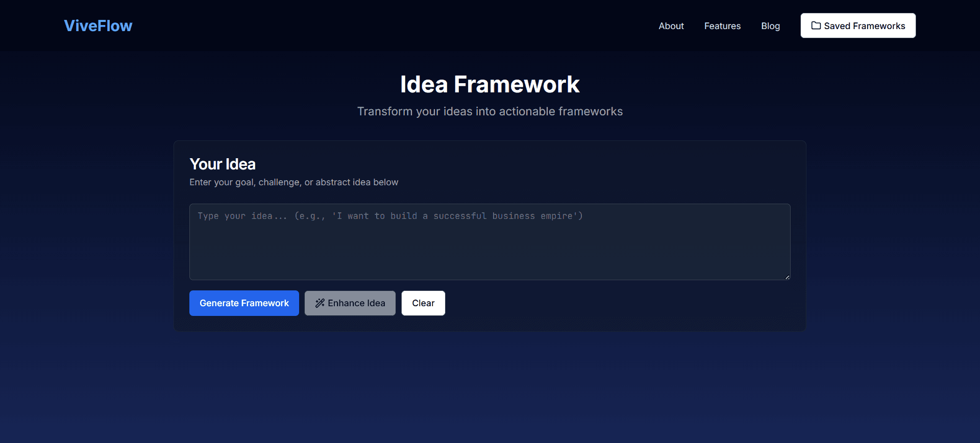This screenshot has height=443, width=980.
Task: Click the 'Your Idea' card title
Action: pos(223,164)
